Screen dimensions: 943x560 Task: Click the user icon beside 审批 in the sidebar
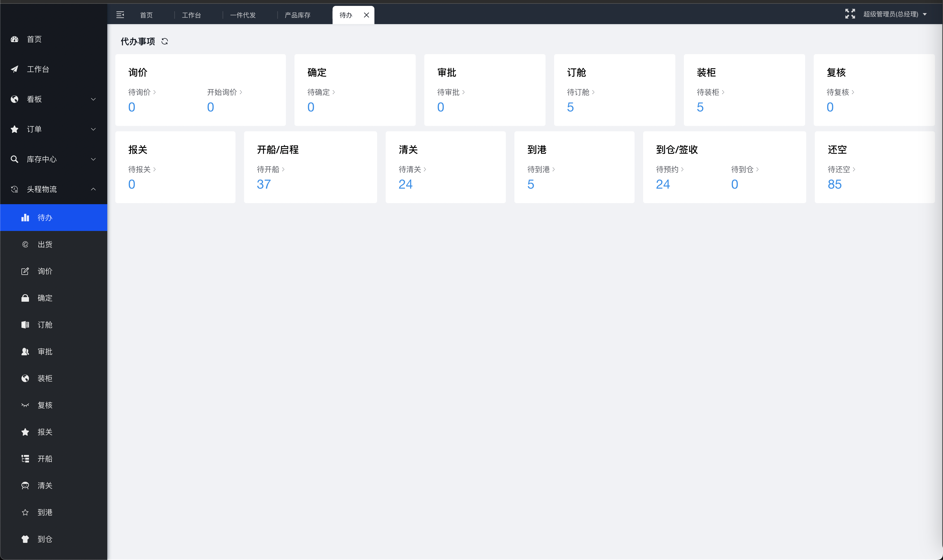25,352
